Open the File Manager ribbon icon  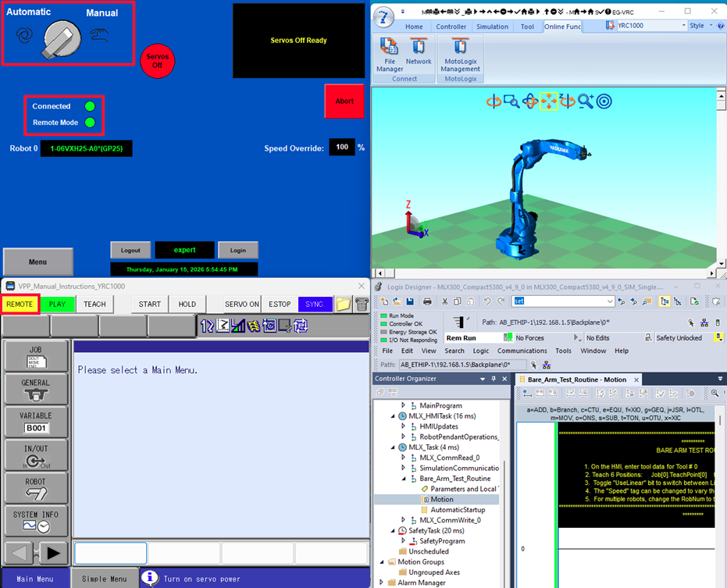389,52
